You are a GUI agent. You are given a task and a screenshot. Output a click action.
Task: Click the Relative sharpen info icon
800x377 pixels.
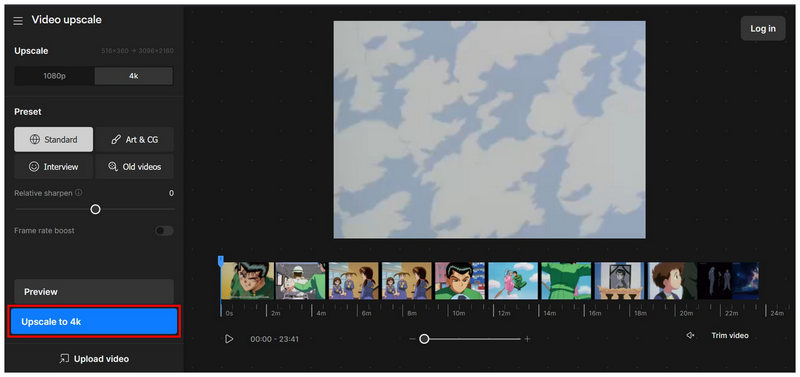click(x=79, y=193)
